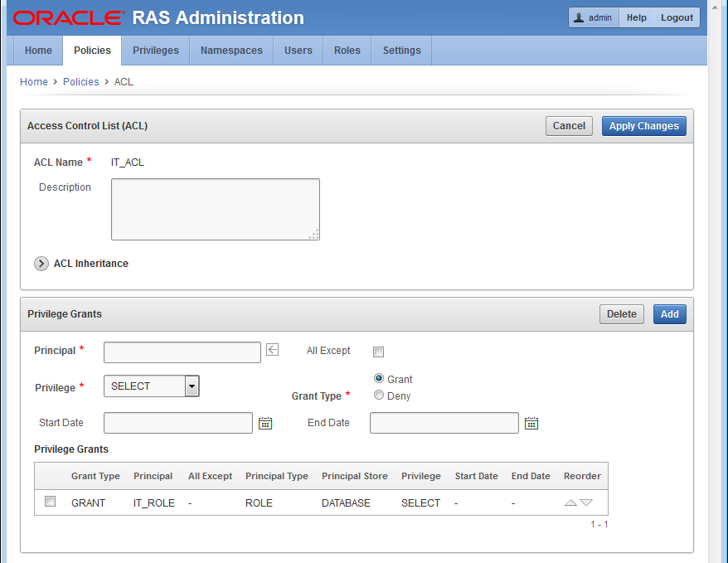Select the Grant radio button

coord(379,378)
